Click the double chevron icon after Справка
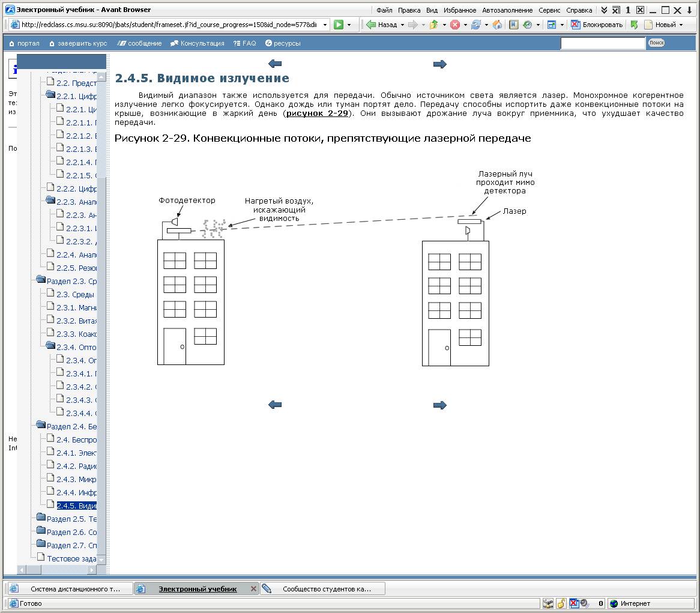The height and width of the screenshot is (613, 700). coord(604,10)
